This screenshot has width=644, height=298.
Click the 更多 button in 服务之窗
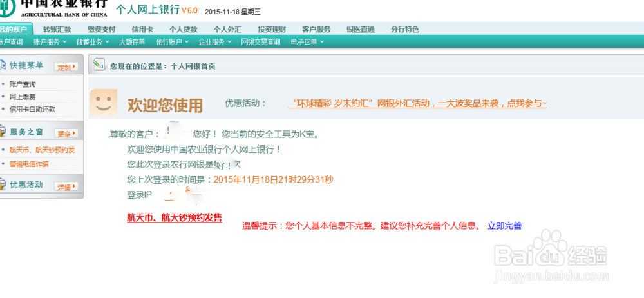pyautogui.click(x=66, y=134)
